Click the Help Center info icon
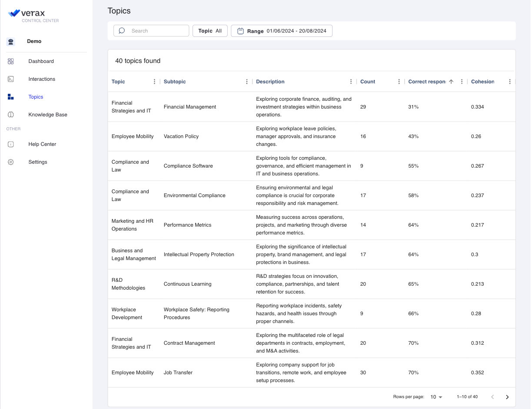 point(11,144)
